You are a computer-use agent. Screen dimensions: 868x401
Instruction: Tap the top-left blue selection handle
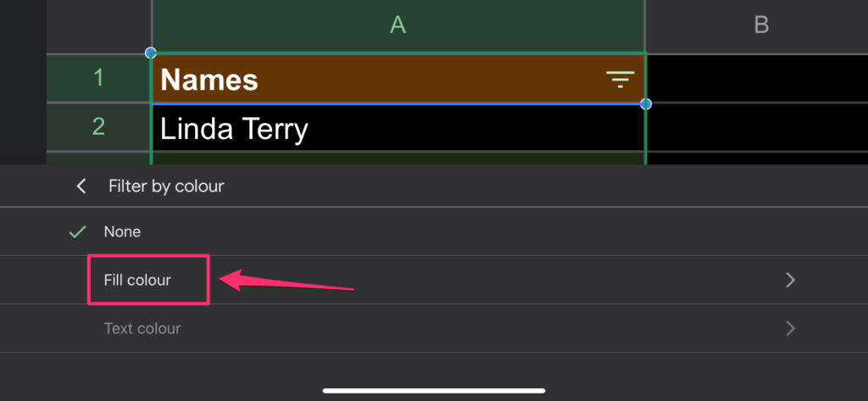(x=151, y=53)
